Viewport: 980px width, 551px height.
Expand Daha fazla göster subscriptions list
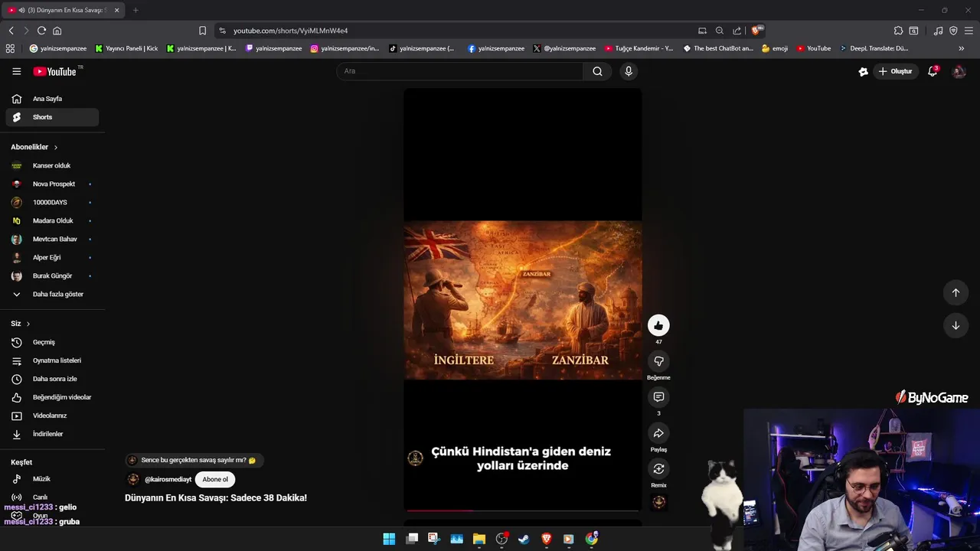click(52, 294)
